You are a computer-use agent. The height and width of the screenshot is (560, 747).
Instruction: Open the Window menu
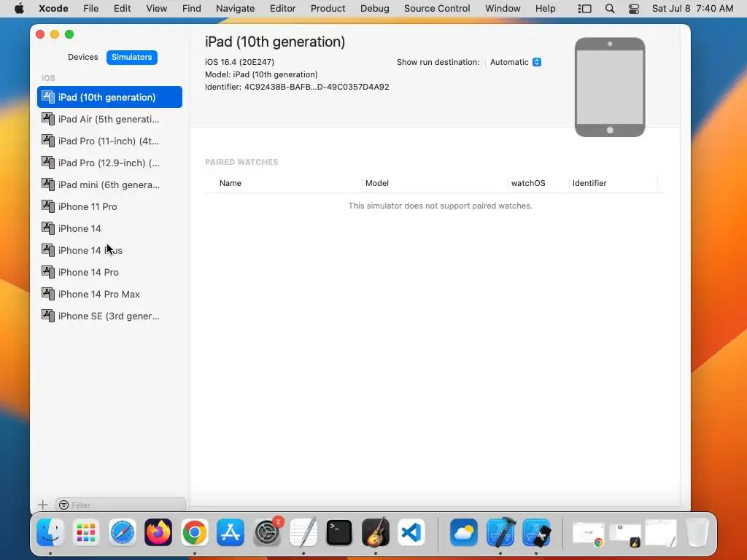503,9
